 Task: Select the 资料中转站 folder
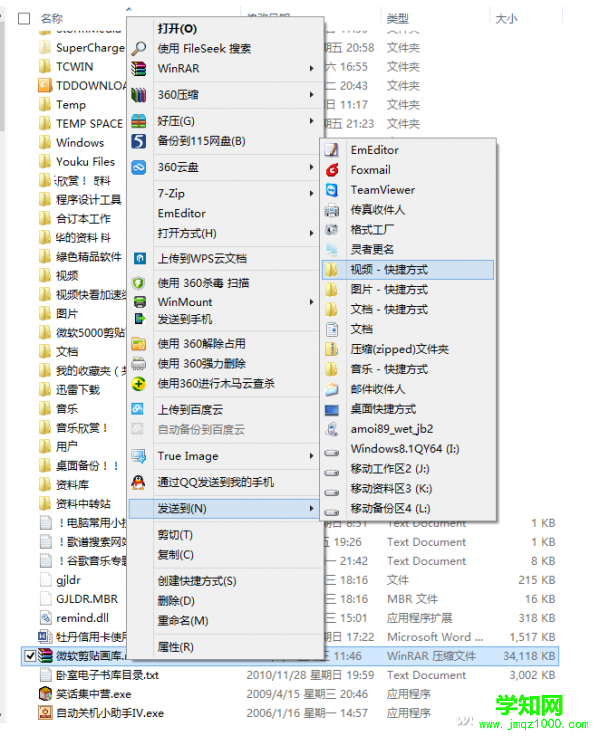pos(83,504)
